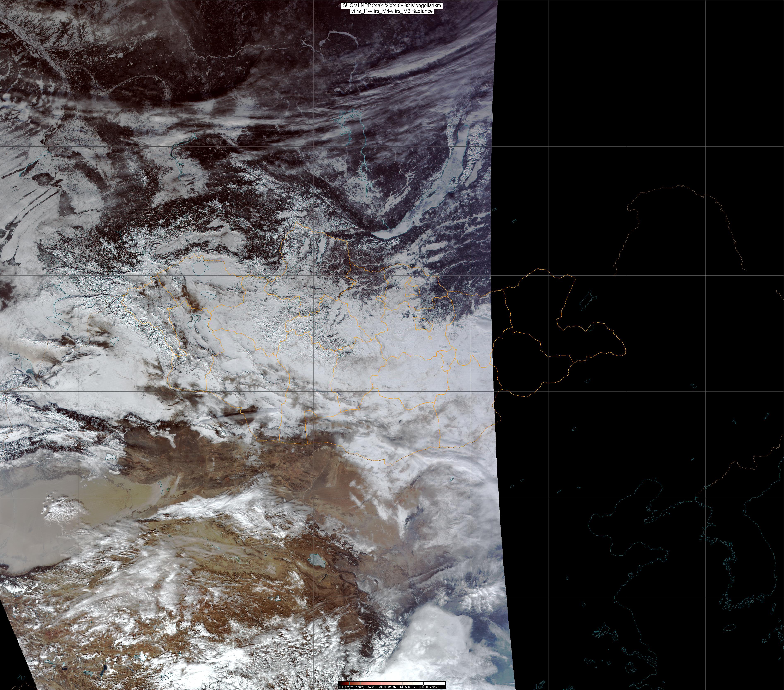Click the SUOMI NPP title label
The height and width of the screenshot is (690, 784).
tap(357, 6)
